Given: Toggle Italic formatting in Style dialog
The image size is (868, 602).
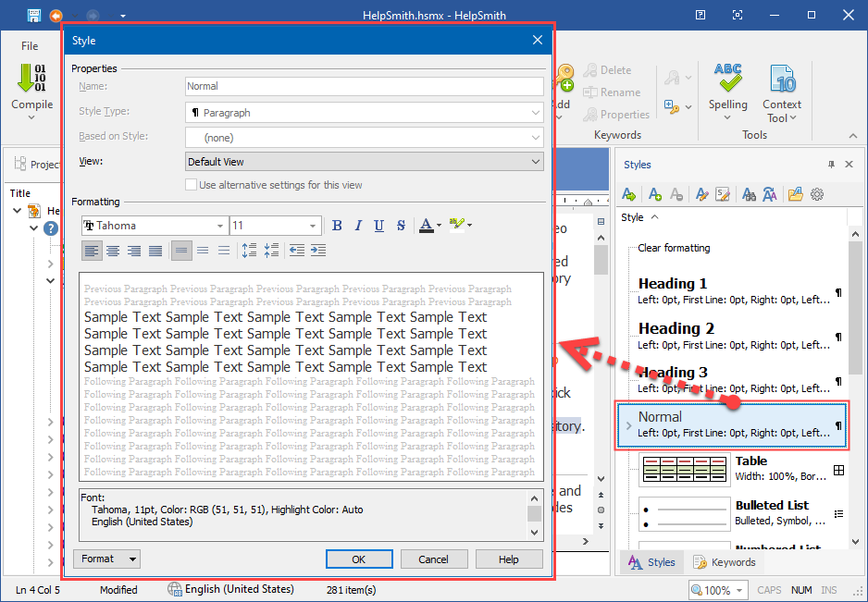Looking at the screenshot, I should [x=358, y=226].
